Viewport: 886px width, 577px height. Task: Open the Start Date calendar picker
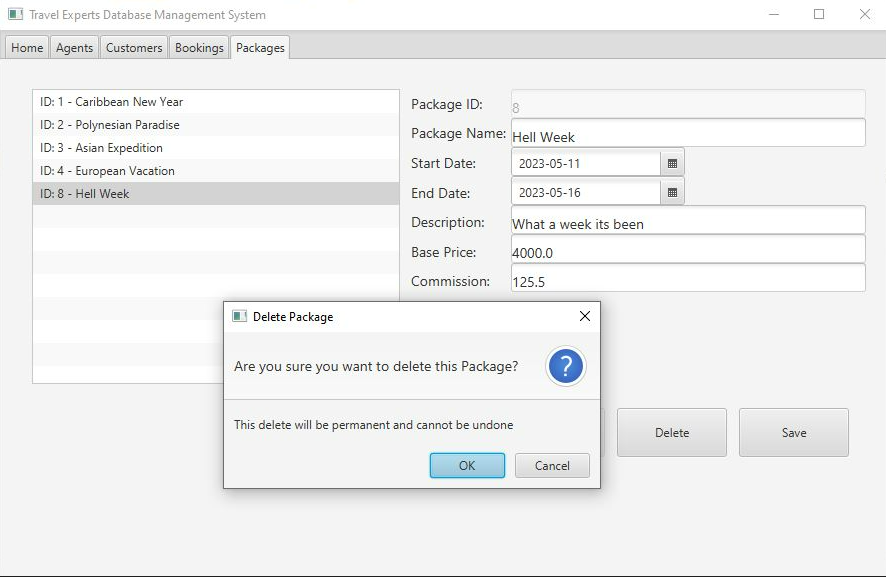672,163
